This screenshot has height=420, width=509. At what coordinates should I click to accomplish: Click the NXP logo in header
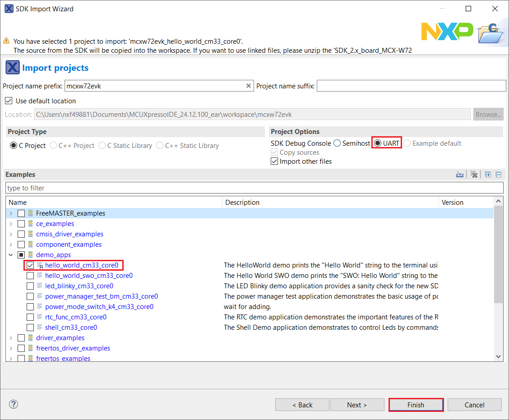[447, 31]
